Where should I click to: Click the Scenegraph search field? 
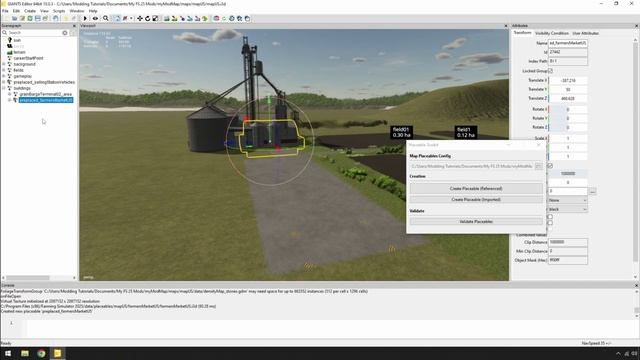tap(35, 33)
